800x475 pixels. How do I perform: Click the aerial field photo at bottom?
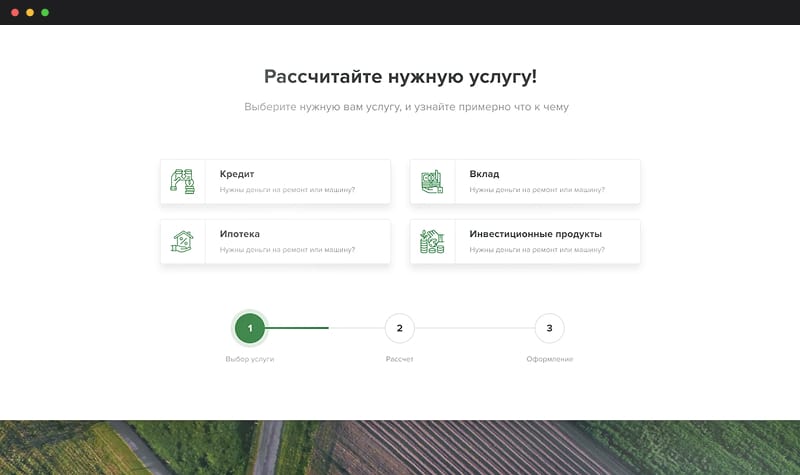click(x=400, y=447)
